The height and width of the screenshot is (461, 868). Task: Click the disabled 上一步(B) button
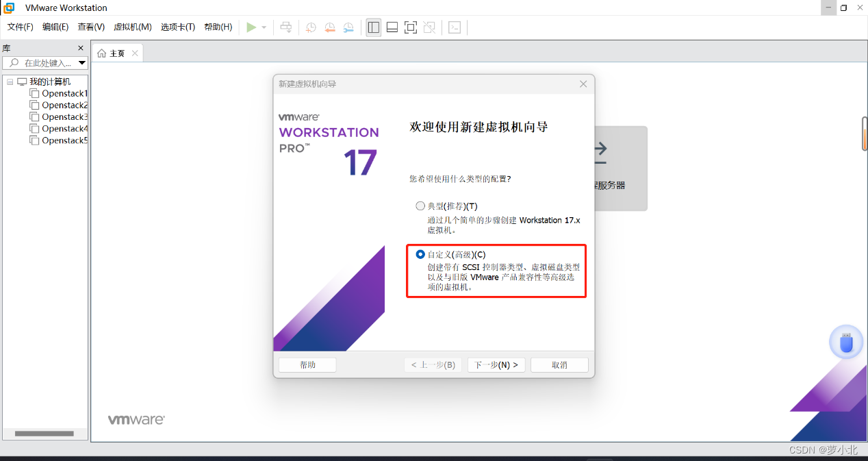click(x=433, y=365)
